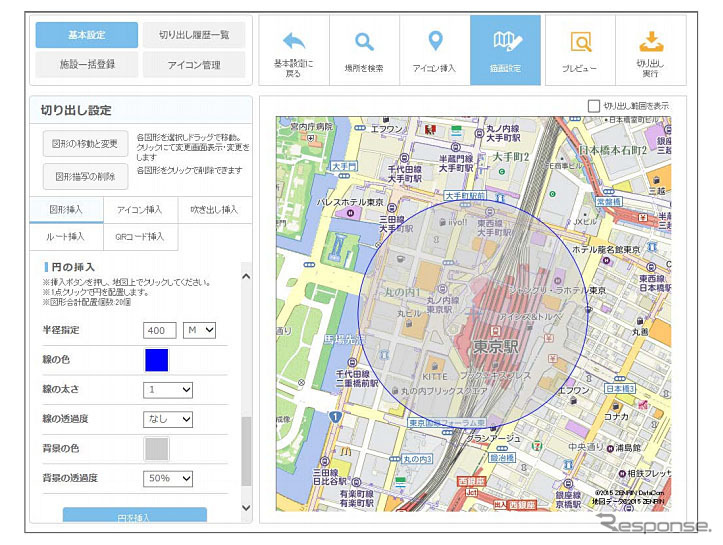Click the 基本設定に戻る back arrow icon
This screenshot has height=545, width=723.
293,42
